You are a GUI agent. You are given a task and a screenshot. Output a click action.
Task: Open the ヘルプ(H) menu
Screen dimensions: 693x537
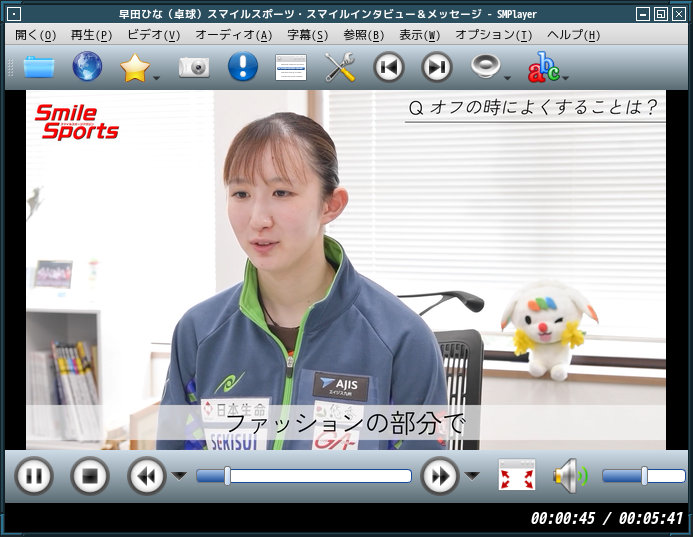(574, 35)
